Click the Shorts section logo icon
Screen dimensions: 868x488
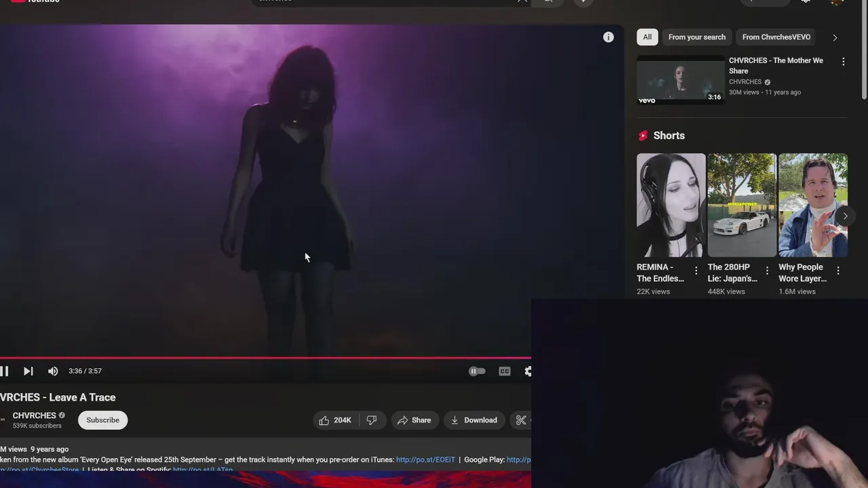643,136
